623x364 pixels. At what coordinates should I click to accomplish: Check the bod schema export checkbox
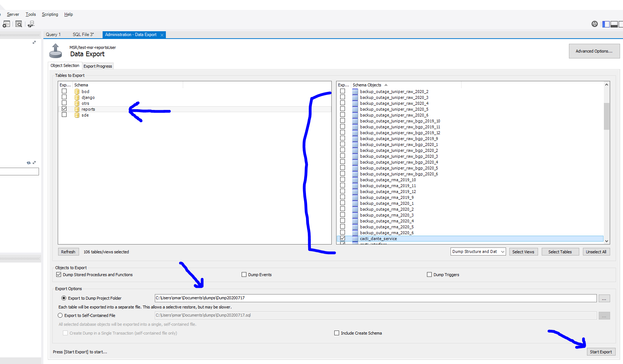point(64,91)
